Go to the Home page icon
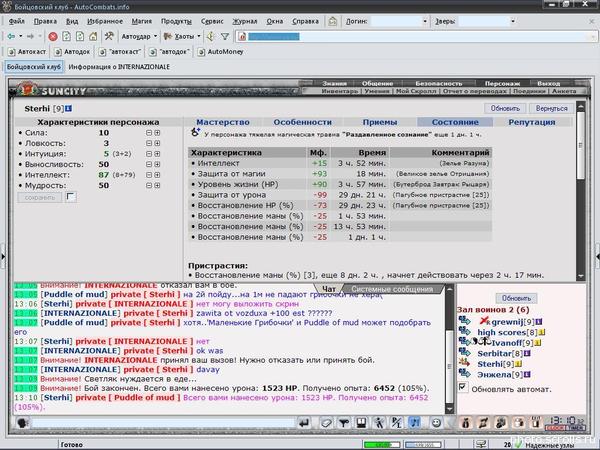 (93, 36)
